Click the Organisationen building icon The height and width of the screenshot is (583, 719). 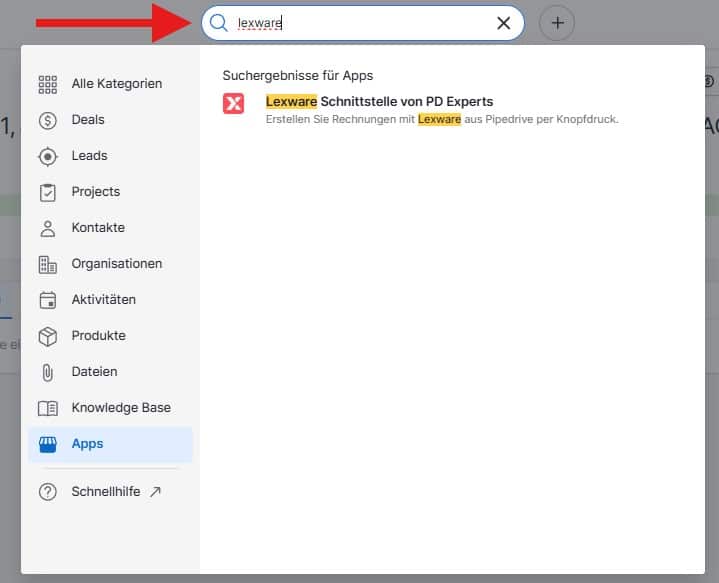pyautogui.click(x=48, y=264)
